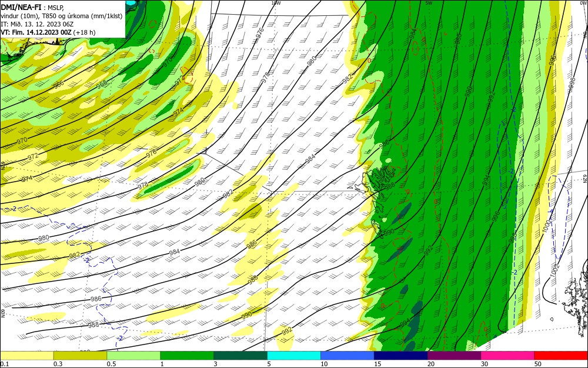Viewport: 588px width, 368px height.
Task: Click the 'DMI/NEA-FI : MSLP,' title line
Action: (32, 7)
